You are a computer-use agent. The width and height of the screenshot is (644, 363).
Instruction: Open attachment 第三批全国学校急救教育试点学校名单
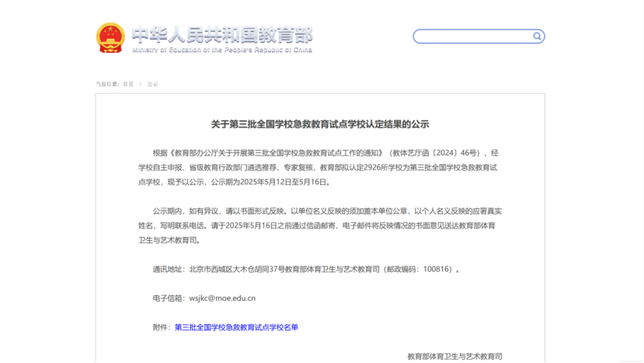236,327
